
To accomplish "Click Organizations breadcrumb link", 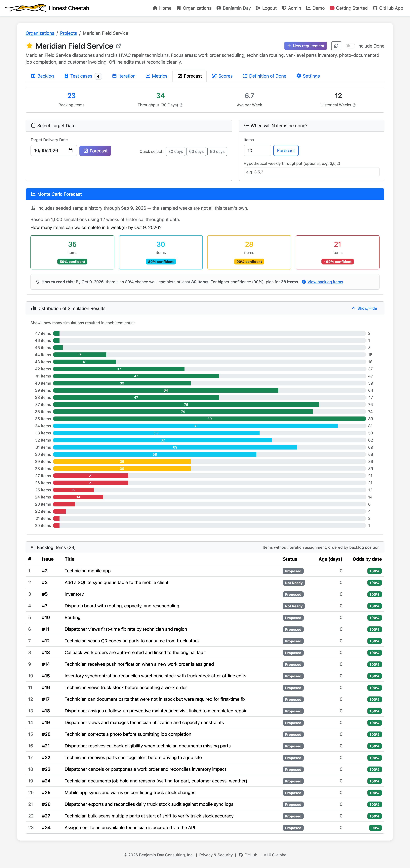I will (x=40, y=33).
